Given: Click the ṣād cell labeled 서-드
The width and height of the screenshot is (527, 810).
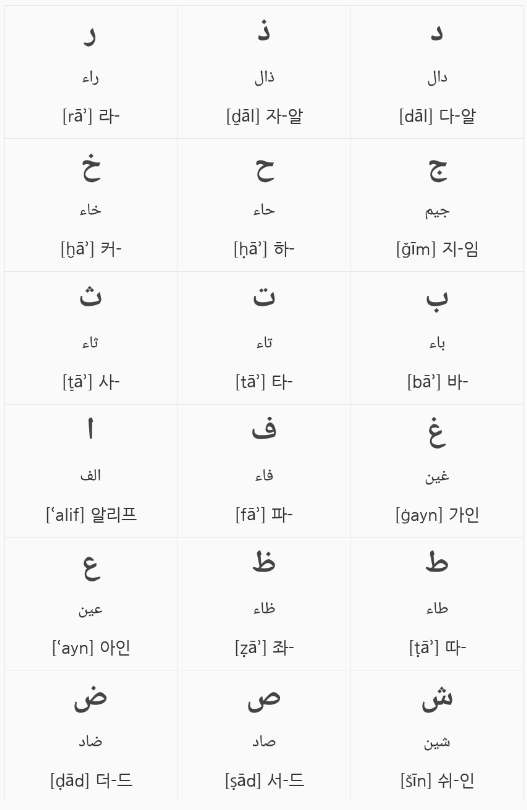Looking at the screenshot, I should tap(264, 736).
